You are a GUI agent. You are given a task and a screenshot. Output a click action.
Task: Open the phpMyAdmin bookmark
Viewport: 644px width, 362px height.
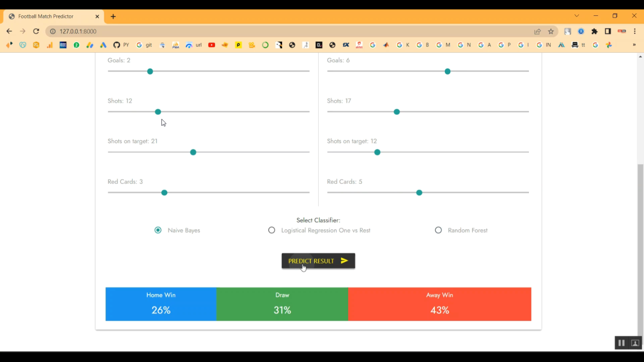tap(176, 45)
